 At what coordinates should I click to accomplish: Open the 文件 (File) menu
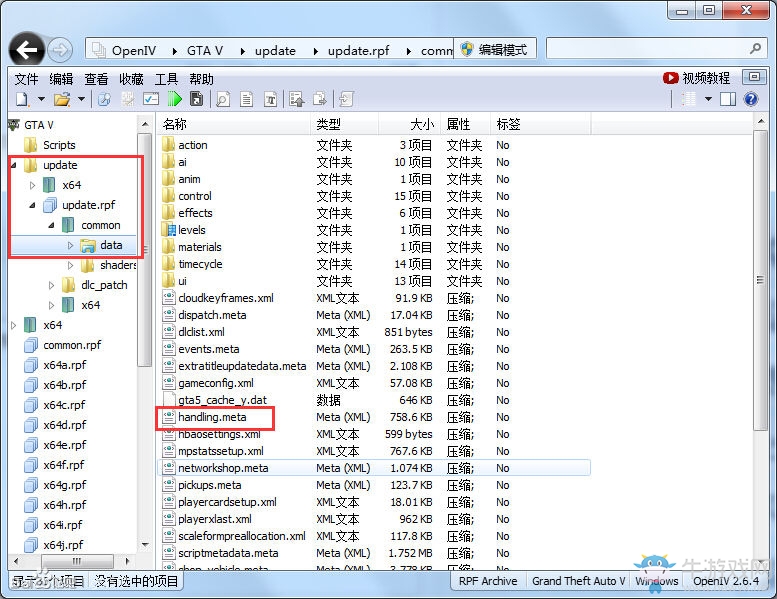pos(26,79)
